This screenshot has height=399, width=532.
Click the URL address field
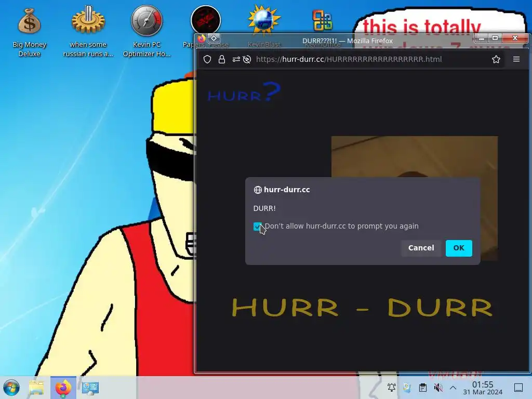coord(349,59)
